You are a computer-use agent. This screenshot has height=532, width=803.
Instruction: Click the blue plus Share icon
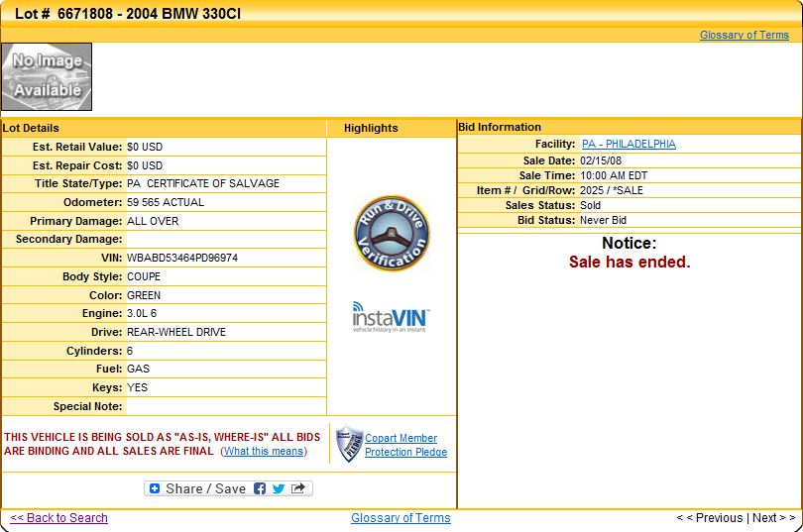pos(154,488)
